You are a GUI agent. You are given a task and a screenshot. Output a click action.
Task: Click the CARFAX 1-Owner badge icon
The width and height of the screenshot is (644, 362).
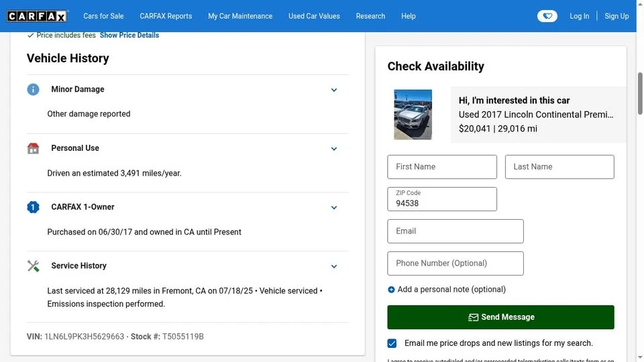coord(34,207)
